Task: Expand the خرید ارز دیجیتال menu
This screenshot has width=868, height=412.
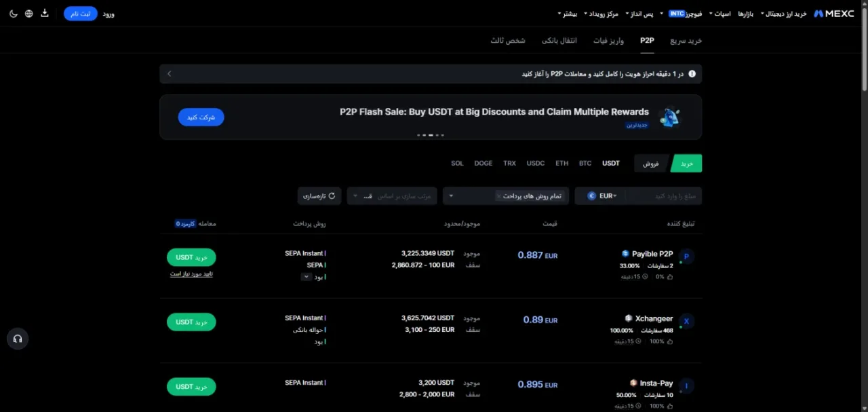Action: pyautogui.click(x=784, y=14)
